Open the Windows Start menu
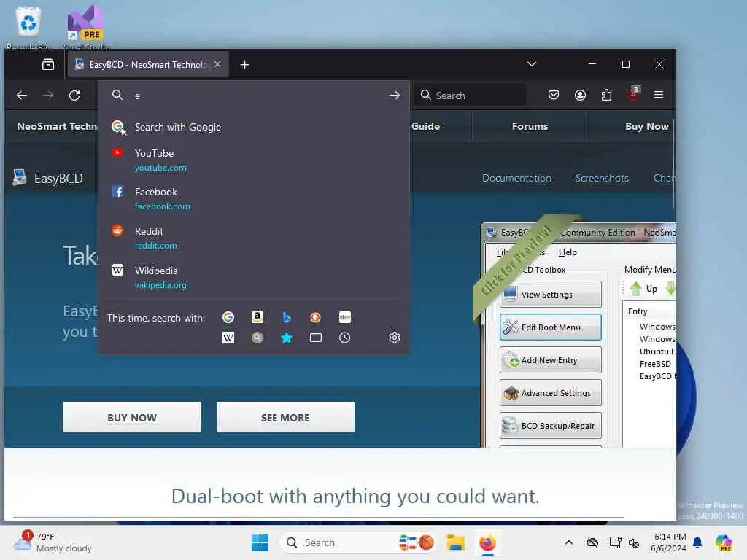Viewport: 747px width, 560px height. click(260, 542)
